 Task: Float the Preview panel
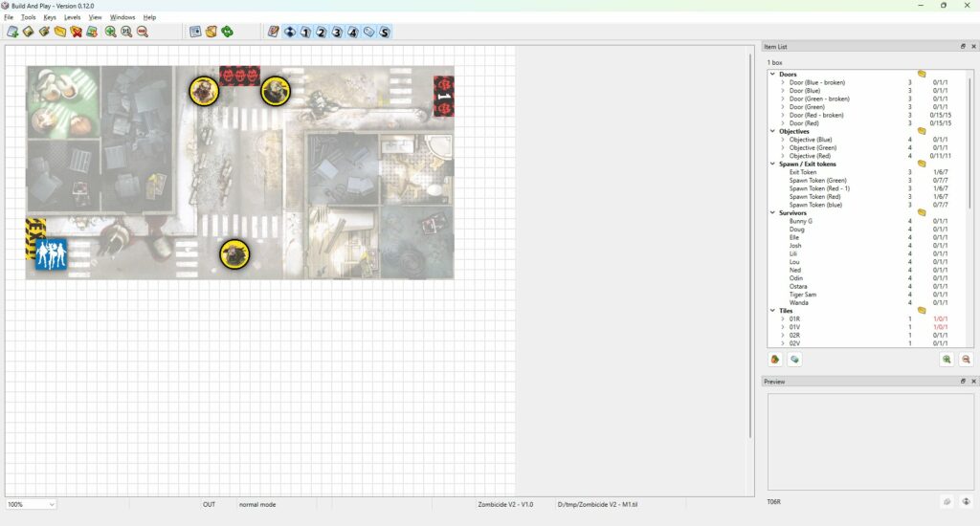pos(963,381)
